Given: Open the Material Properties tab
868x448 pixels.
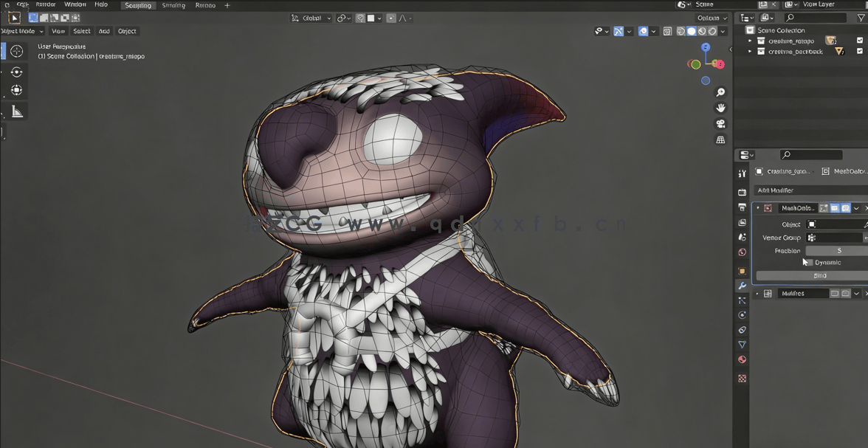Looking at the screenshot, I should click(742, 359).
